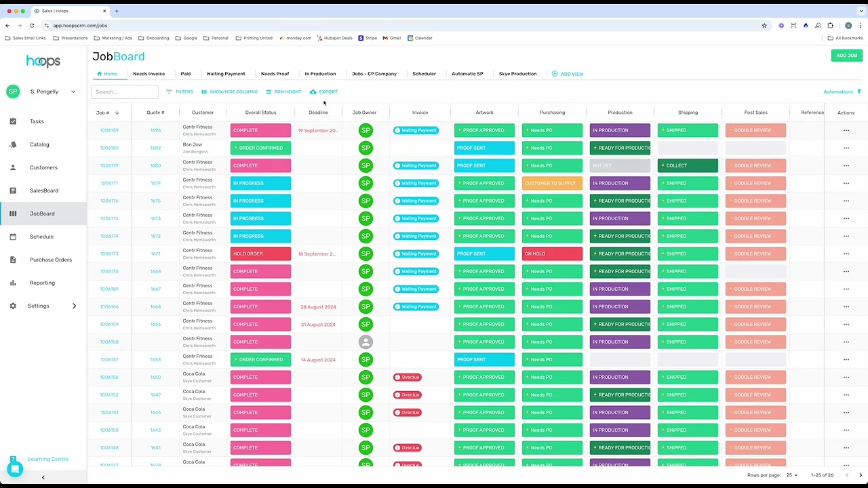Open the monday.com bookmark
Image resolution: width=868 pixels, height=488 pixels.
point(294,38)
